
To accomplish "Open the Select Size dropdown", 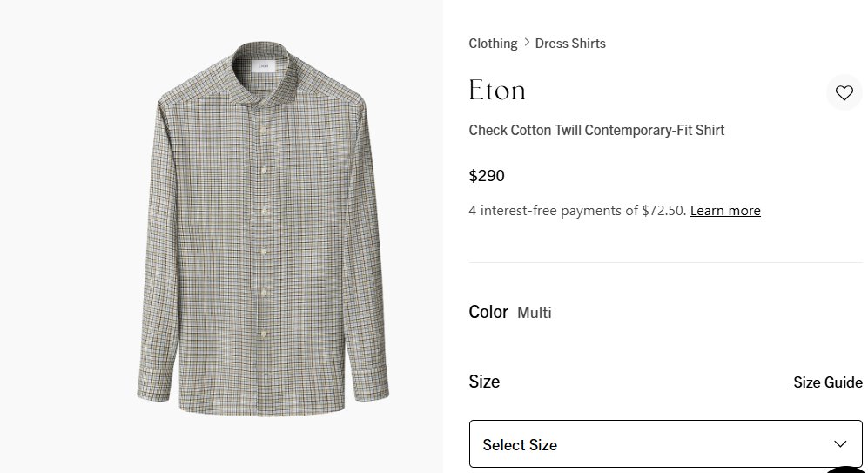I will pos(665,444).
